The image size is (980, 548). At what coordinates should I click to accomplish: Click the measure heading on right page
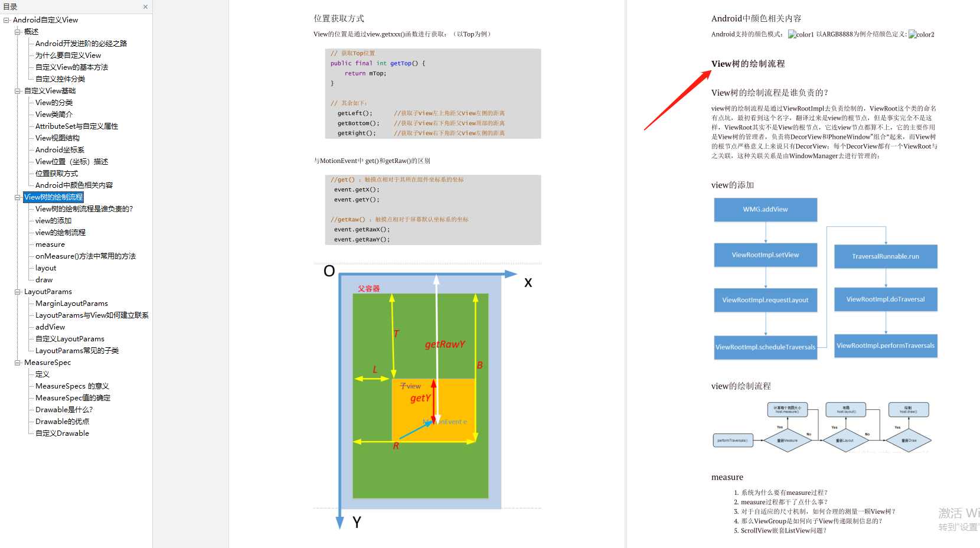pyautogui.click(x=727, y=477)
